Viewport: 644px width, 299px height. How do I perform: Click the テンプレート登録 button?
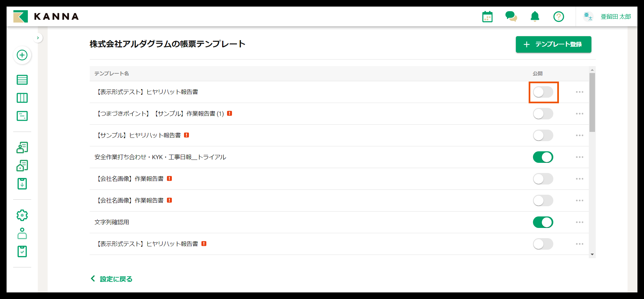pos(553,44)
